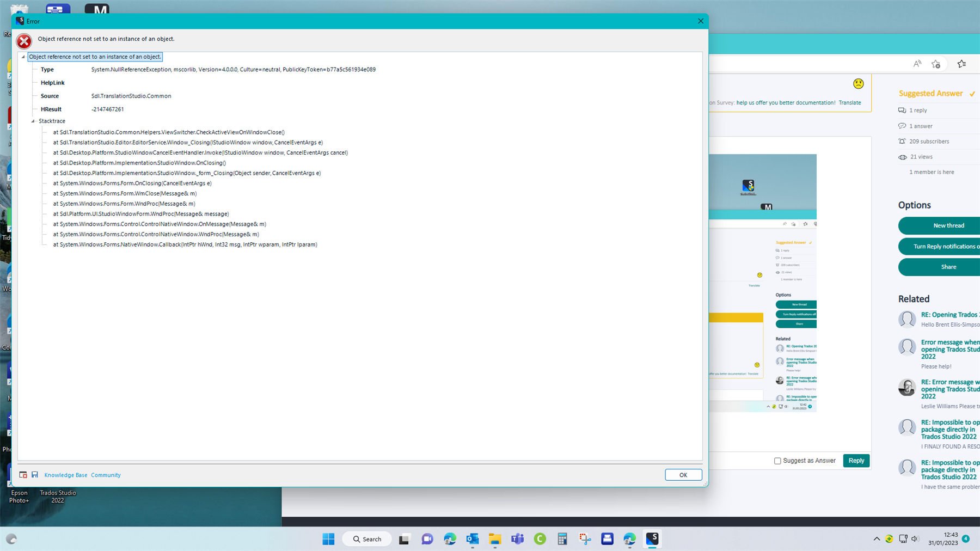Open Microsoft Teams from the taskbar
Viewport: 980px width, 551px height.
pos(517,539)
